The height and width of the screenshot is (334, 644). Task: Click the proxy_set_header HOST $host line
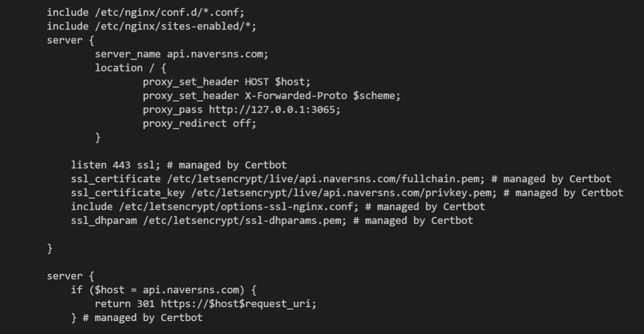[226, 82]
